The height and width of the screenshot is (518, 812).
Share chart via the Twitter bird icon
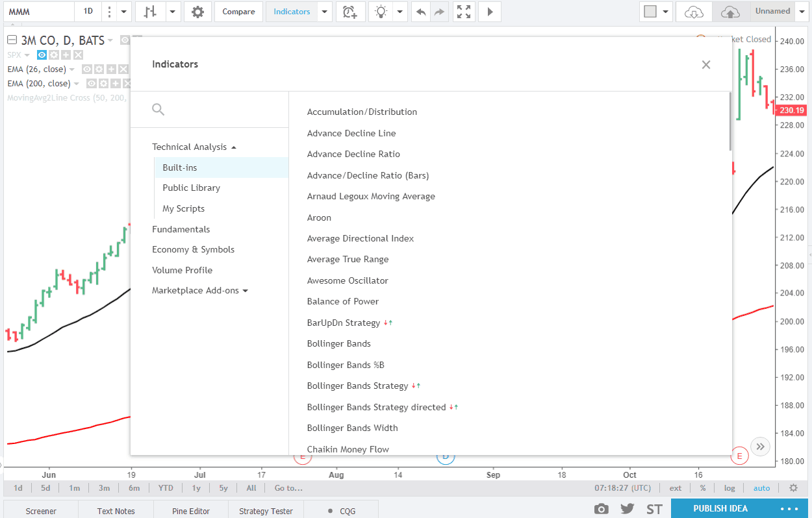(x=627, y=509)
